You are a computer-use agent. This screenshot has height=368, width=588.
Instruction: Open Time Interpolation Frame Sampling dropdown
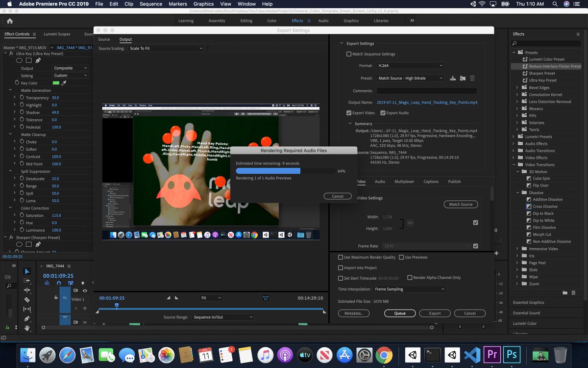[x=410, y=289]
